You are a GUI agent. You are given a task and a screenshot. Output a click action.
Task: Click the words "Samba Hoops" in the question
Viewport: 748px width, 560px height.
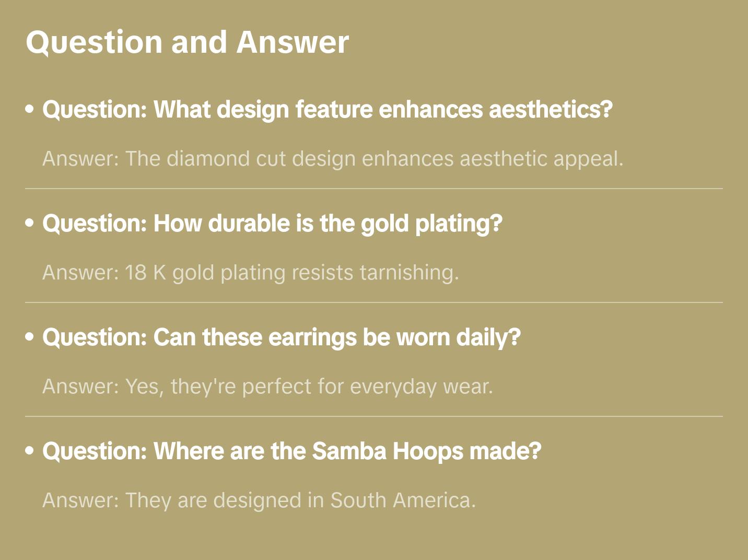388,451
